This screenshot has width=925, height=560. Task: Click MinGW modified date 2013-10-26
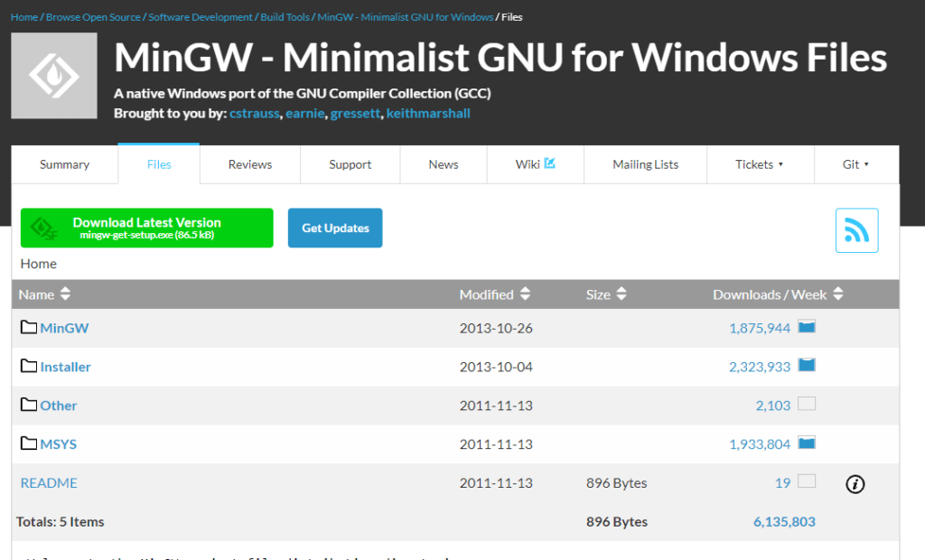496,328
